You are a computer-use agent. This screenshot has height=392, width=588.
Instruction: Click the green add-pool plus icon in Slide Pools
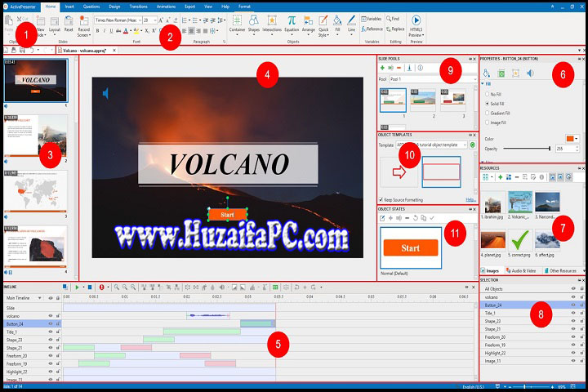click(382, 68)
